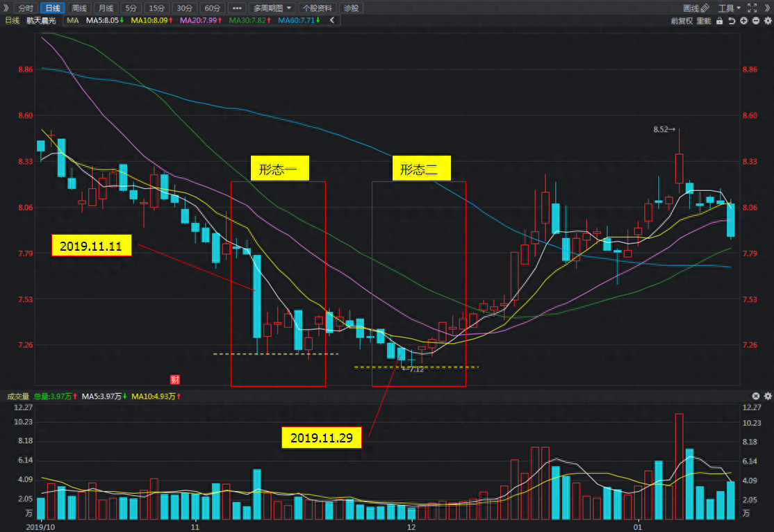Click the lock icon beside 重载

tap(720, 21)
